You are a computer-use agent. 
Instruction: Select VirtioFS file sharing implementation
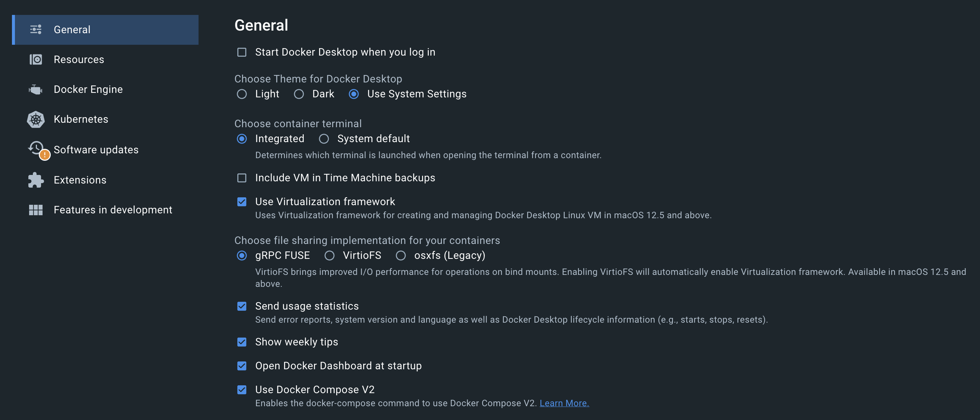329,256
